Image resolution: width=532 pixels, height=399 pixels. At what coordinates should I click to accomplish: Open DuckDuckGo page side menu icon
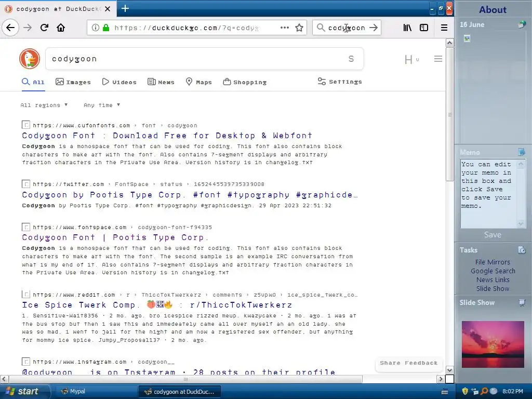[438, 59]
